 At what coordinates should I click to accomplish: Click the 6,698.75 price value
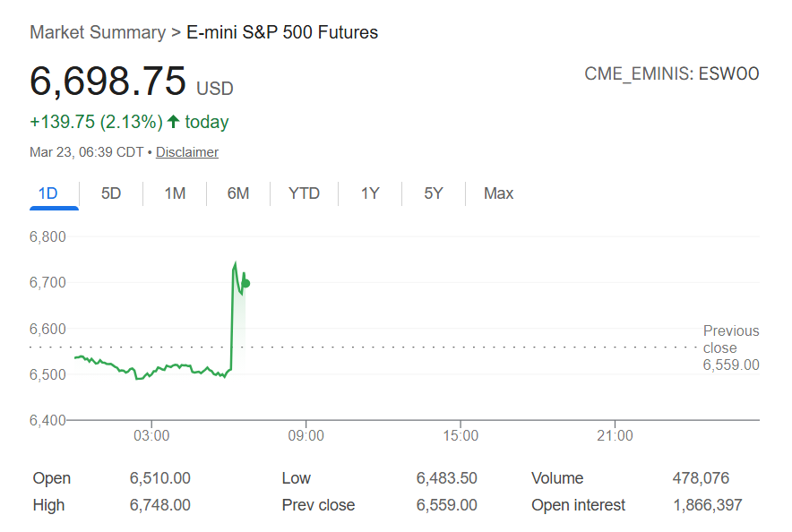pos(108,81)
